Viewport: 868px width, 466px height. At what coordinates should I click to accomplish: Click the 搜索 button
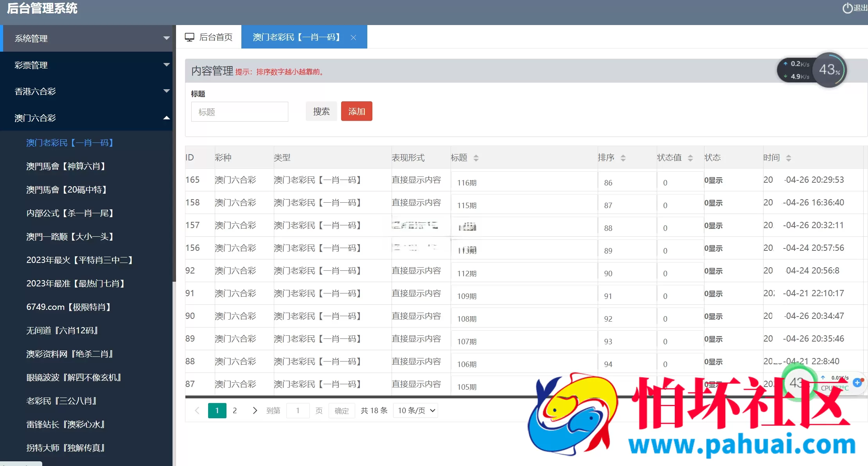tap(321, 112)
